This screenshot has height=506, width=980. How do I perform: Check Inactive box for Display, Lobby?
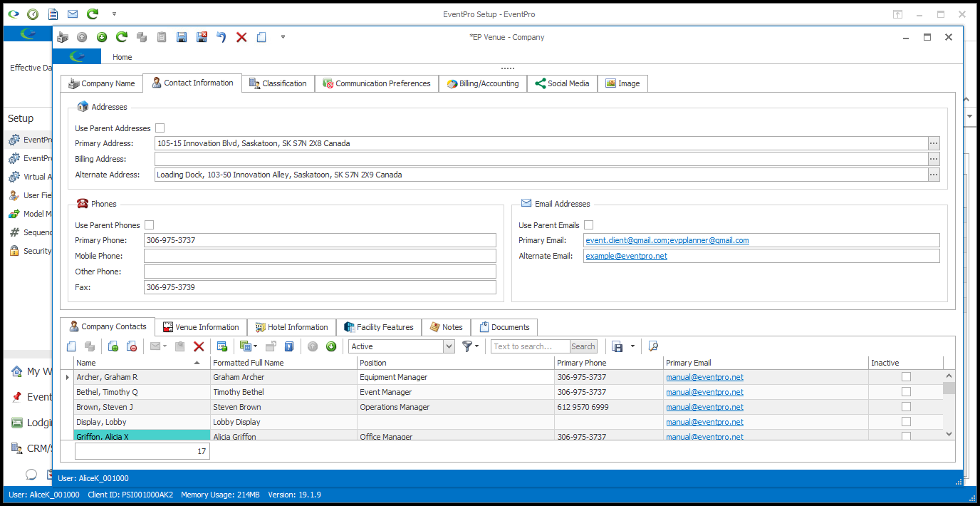(907, 422)
